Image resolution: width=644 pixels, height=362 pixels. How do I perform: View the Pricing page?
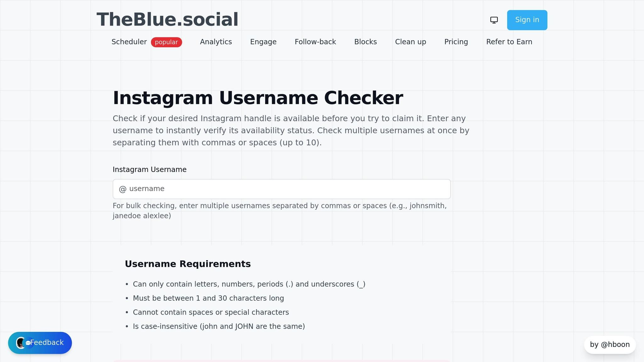point(456,42)
